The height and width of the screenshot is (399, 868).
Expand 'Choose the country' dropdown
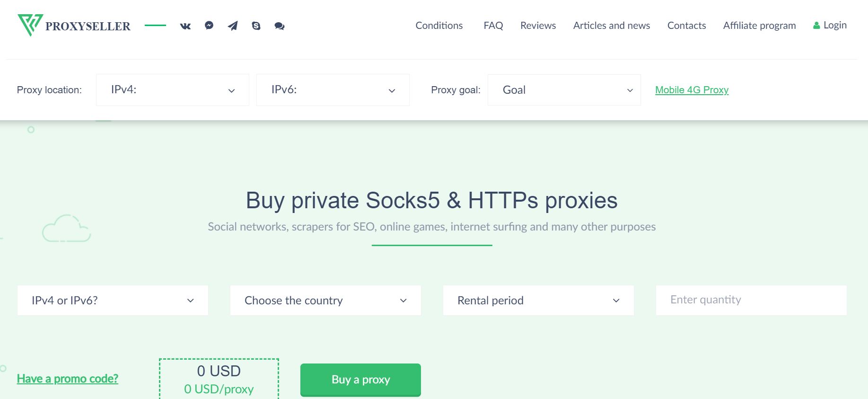click(325, 300)
